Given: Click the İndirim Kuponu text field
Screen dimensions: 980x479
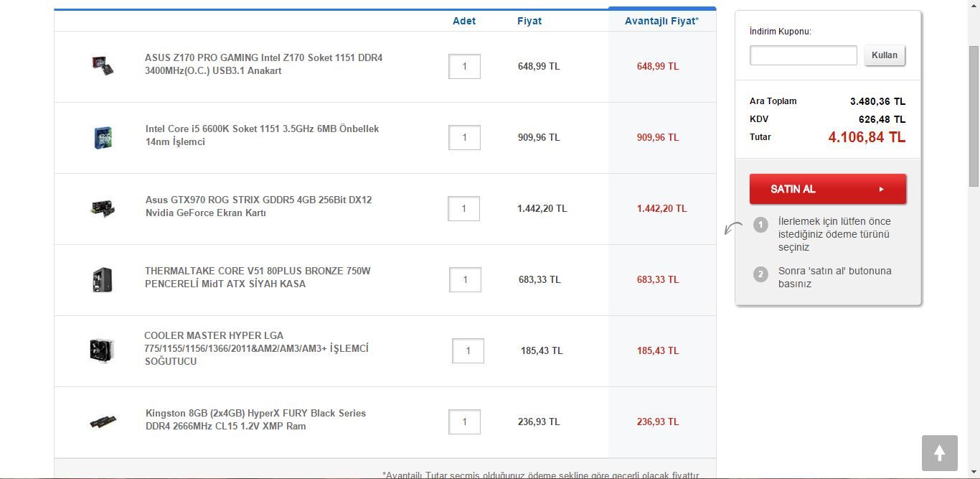Looking at the screenshot, I should 803,55.
